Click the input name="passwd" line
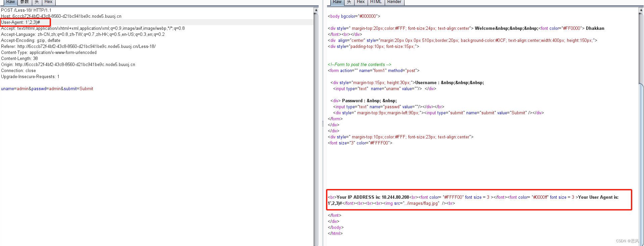Viewport: 644px width, 246px height. tap(388, 107)
